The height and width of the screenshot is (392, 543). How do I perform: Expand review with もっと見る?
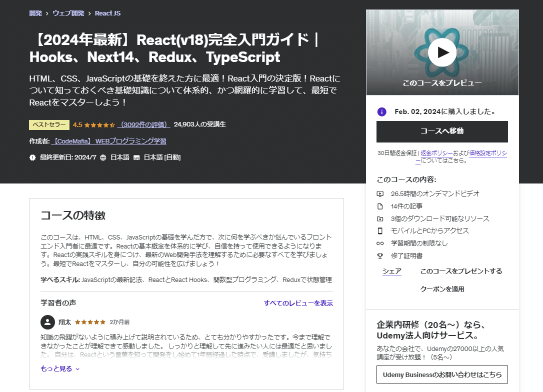60,369
